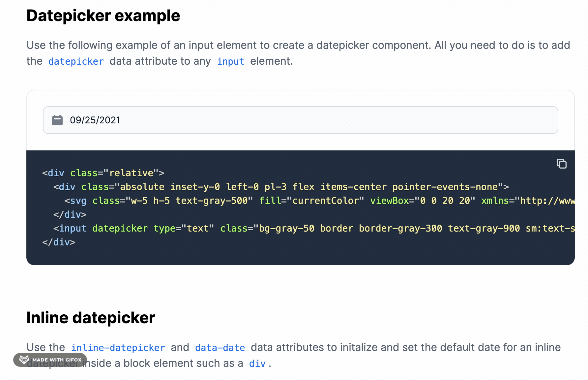Click the 'Datepicker example' heading
This screenshot has width=588, height=380.
103,16
